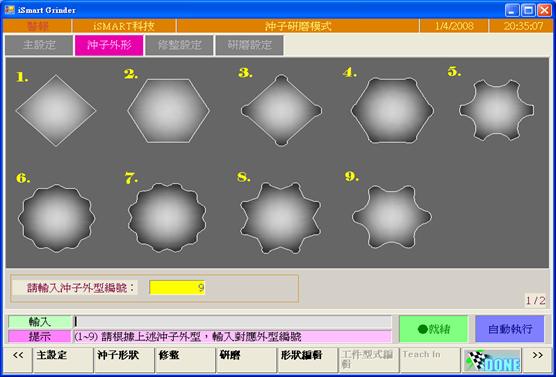Select punch shape 2 hexagon
This screenshot has height=377, width=556.
pos(168,111)
